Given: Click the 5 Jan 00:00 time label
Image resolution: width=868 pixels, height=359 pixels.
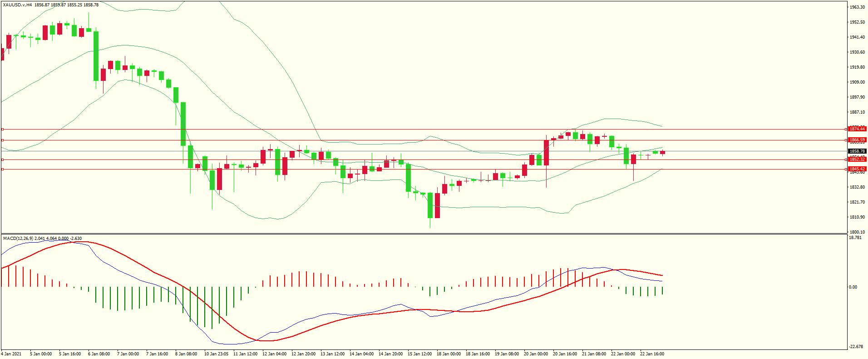Looking at the screenshot, I should [41, 354].
